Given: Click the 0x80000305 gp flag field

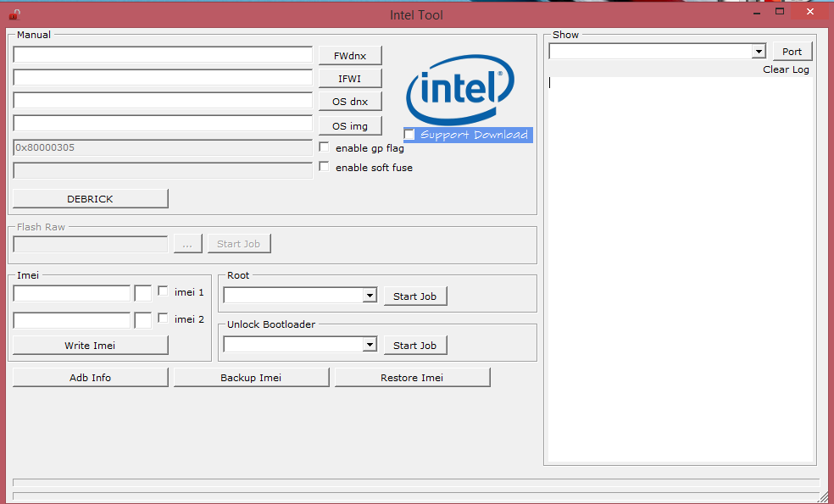Looking at the screenshot, I should [x=163, y=147].
